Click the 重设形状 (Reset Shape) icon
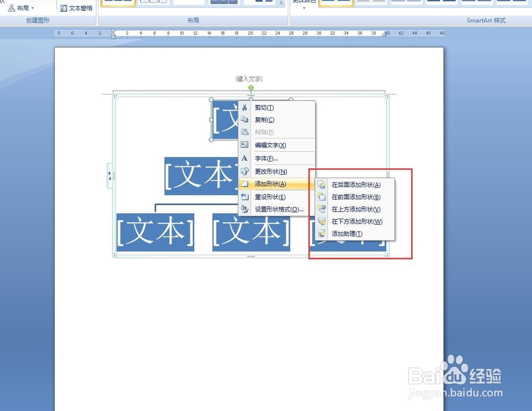 click(245, 196)
